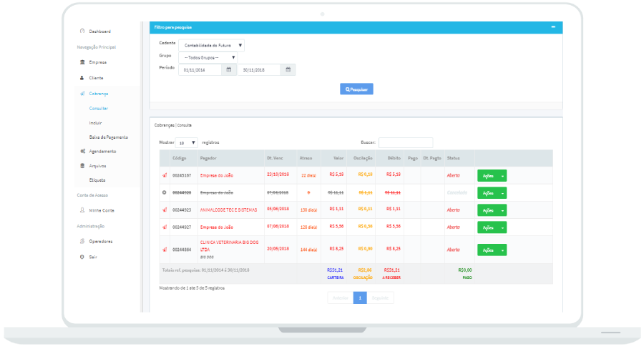Open Baixa de Pagamento menu item

pyautogui.click(x=109, y=137)
